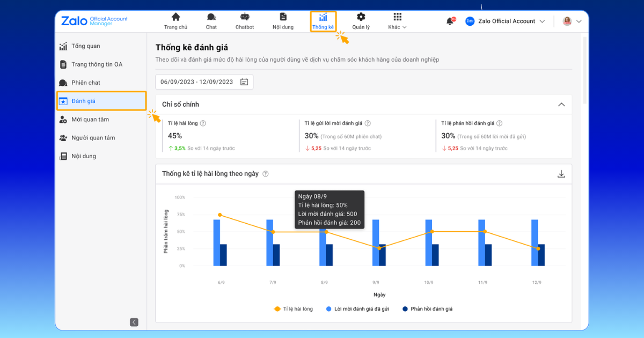Screen dimensions: 644x338
Task: Select Phiên chat in sidebar
Action: [86, 83]
